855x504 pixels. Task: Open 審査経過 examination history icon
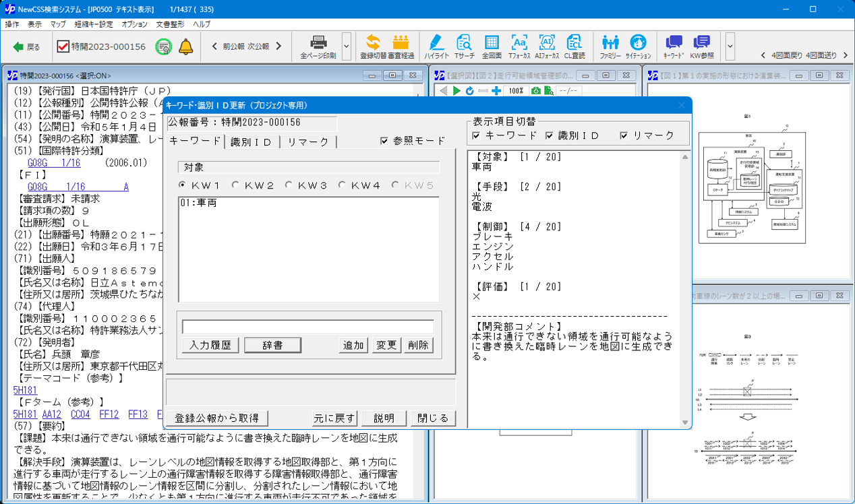point(401,46)
